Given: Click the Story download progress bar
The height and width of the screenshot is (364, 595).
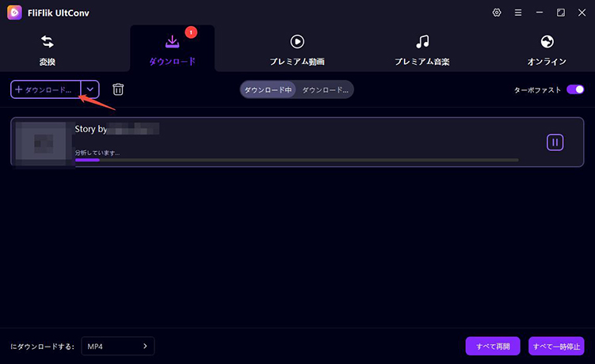Looking at the screenshot, I should [296, 160].
